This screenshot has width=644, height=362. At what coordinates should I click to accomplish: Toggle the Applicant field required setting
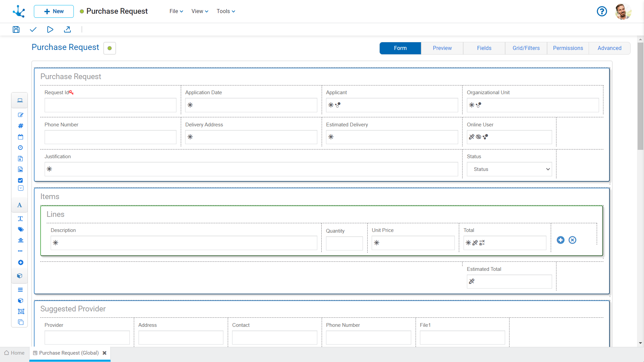331,105
